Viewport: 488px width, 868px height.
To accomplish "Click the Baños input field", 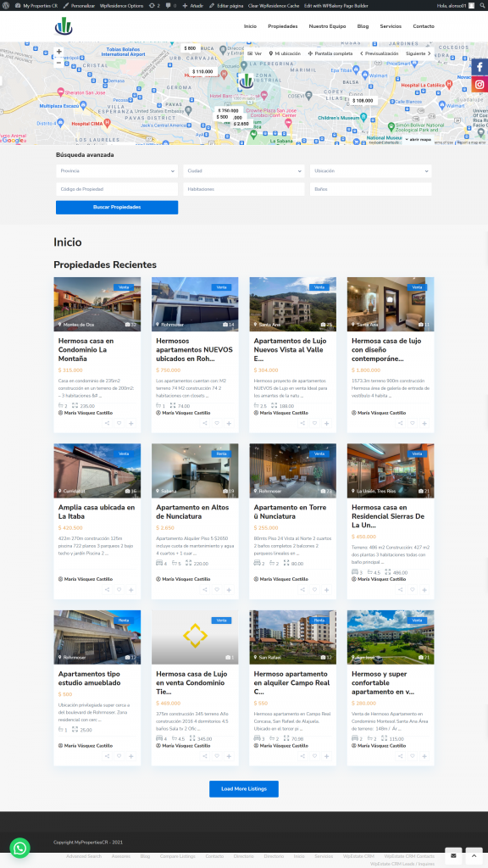I will 371,189.
